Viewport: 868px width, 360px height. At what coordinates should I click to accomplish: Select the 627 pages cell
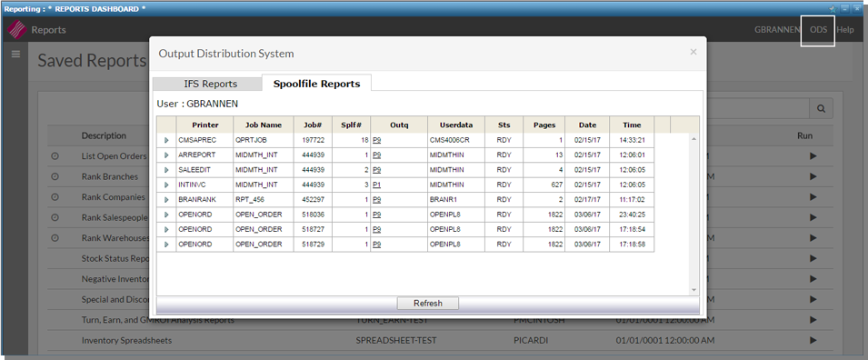pos(544,185)
